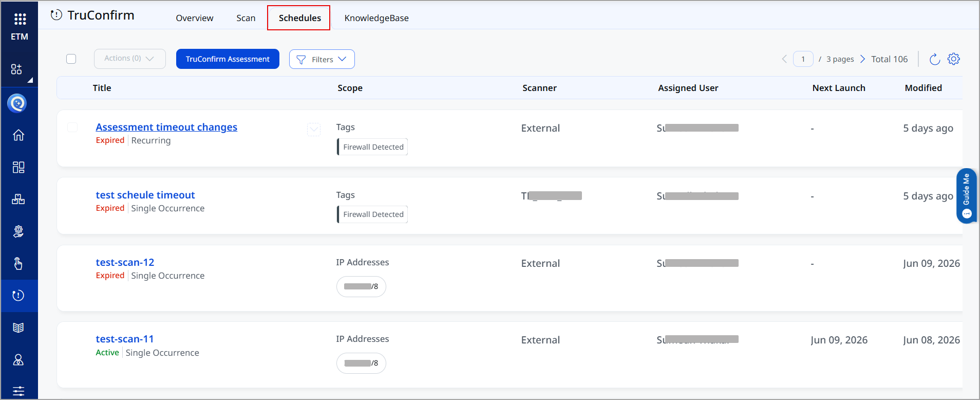Open table settings gear icon
This screenshot has width=980, height=400.
[x=954, y=59]
